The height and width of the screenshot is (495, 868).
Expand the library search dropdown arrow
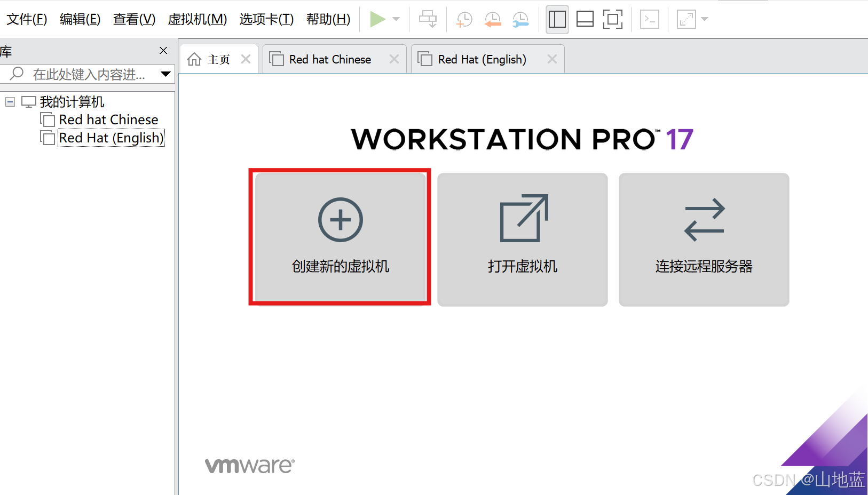pyautogui.click(x=166, y=74)
